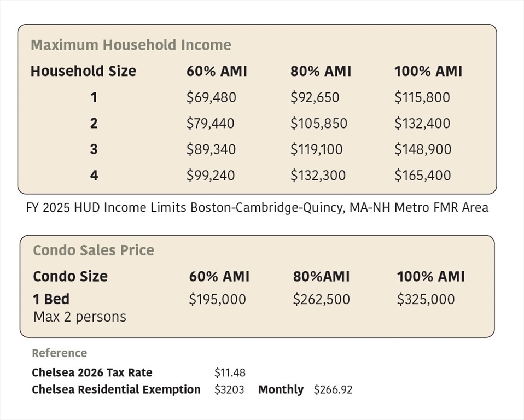Select the $165,400 income cell
The image size is (524, 420).
(x=422, y=176)
